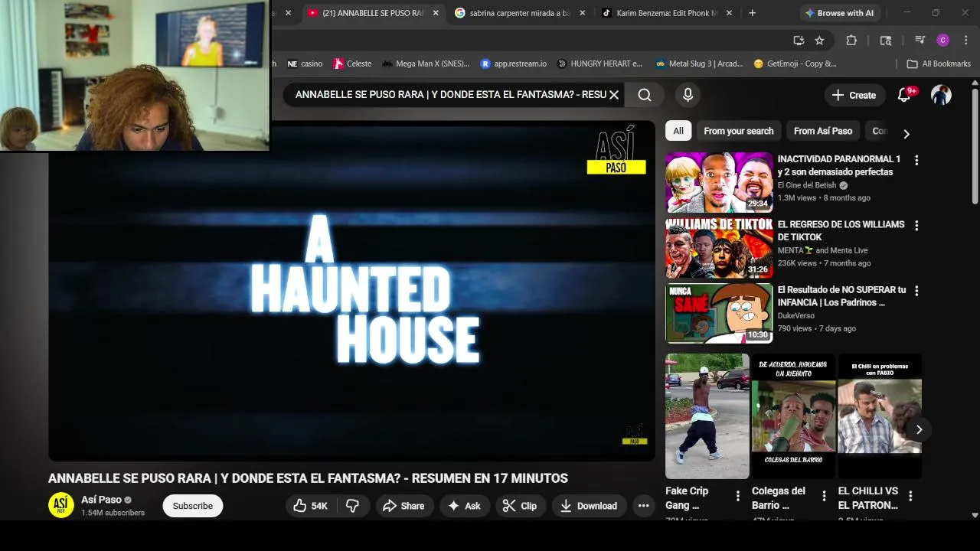Share the video
The image size is (980, 551).
pos(403,506)
